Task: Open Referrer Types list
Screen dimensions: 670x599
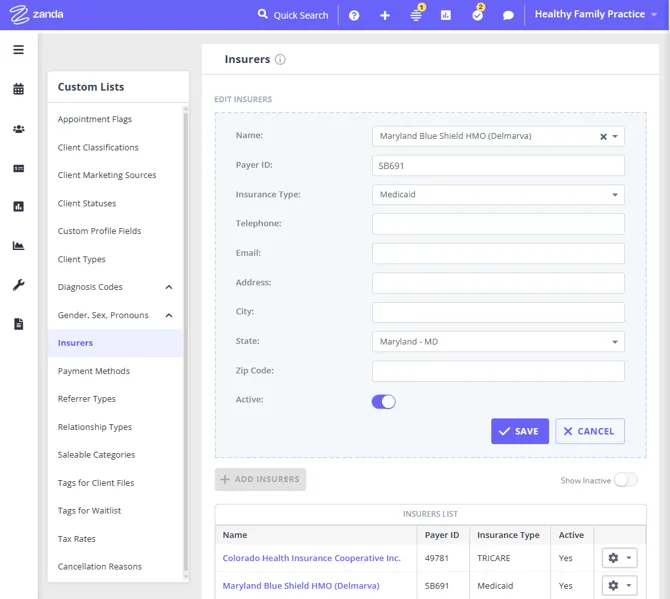Action: (86, 399)
